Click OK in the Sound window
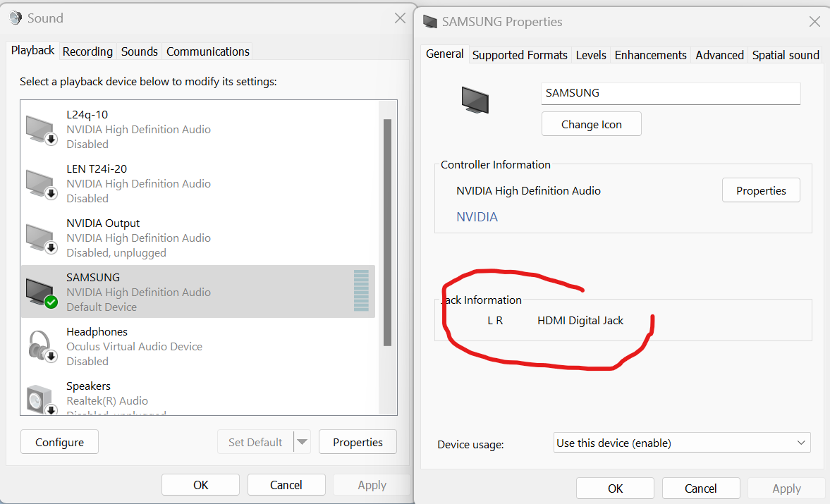 [x=200, y=485]
